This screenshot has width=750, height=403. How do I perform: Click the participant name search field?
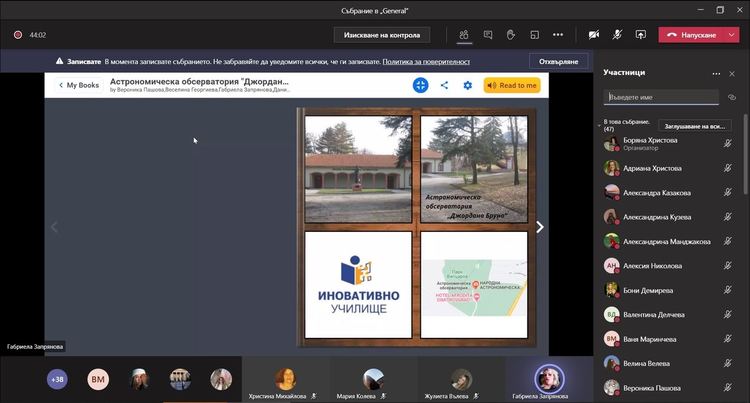[661, 98]
